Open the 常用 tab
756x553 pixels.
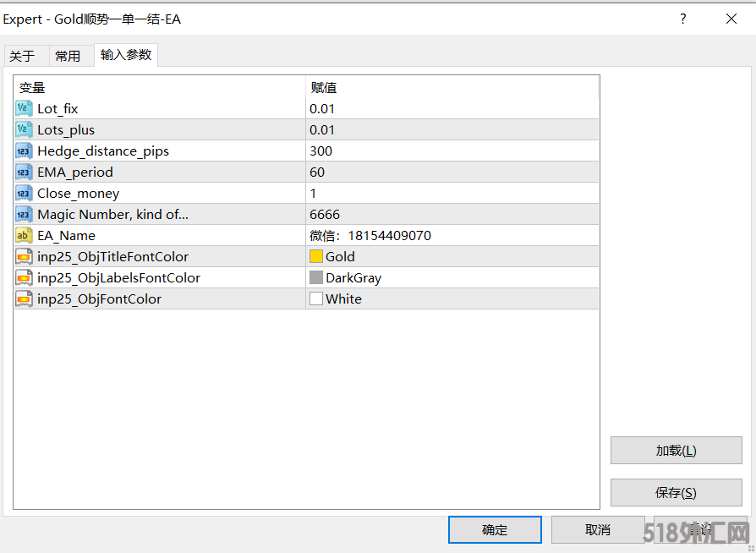tap(68, 56)
